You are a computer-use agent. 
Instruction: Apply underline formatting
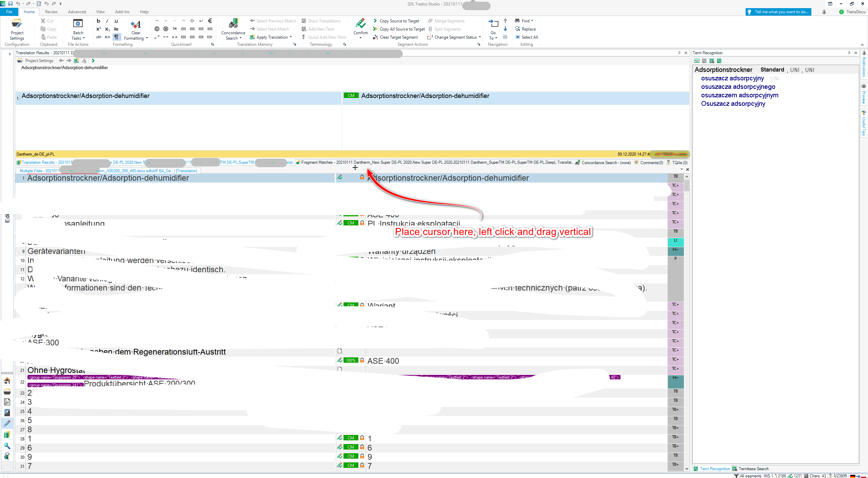click(116, 21)
